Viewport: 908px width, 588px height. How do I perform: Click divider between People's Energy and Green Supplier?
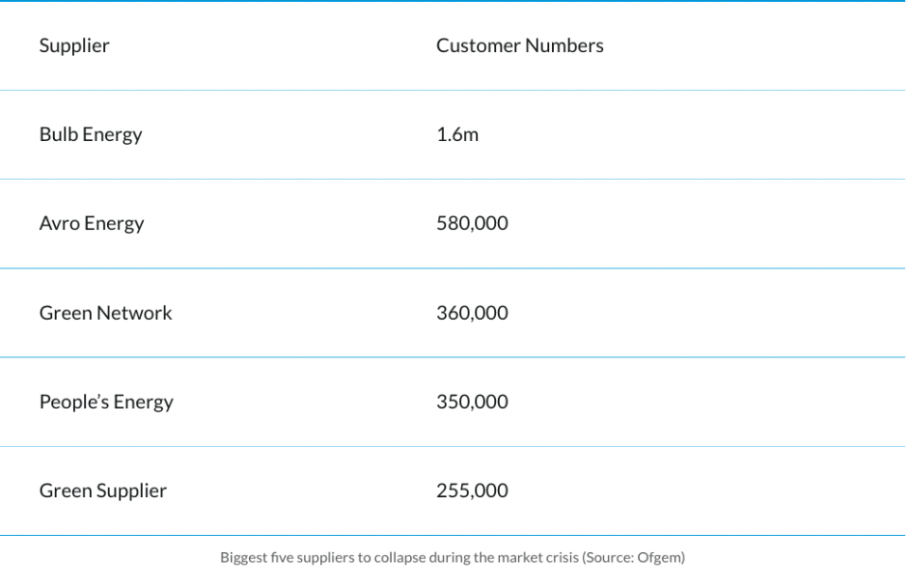tap(453, 446)
